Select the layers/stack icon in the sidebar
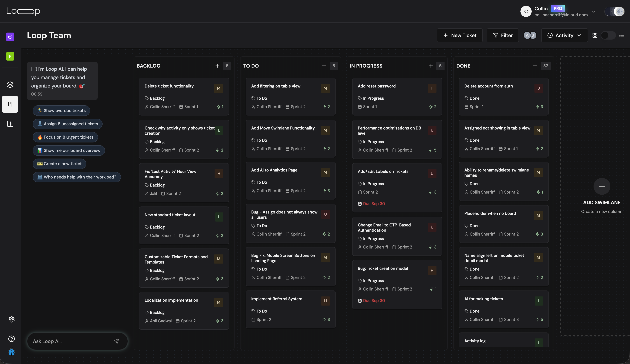 [10, 84]
